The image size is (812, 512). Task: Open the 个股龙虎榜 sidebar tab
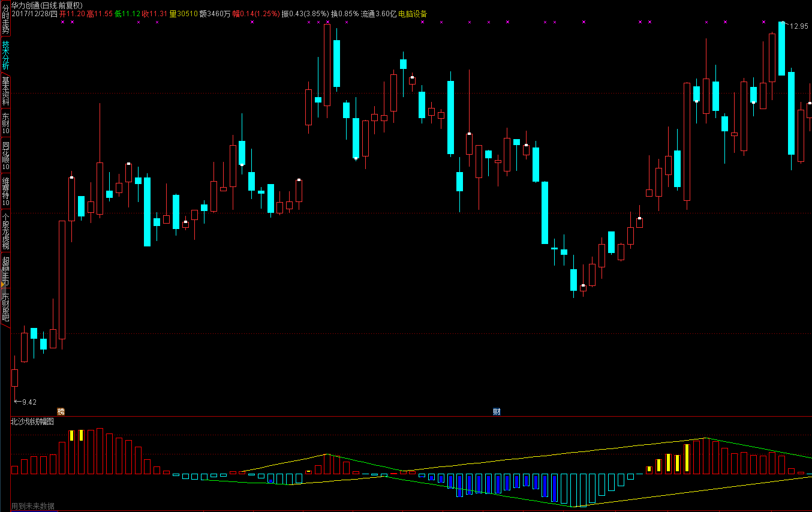tap(5, 231)
